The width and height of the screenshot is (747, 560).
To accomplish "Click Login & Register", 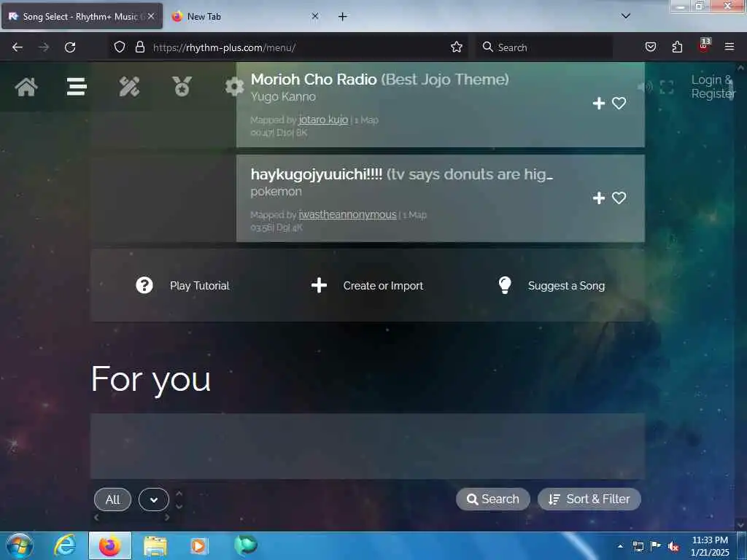I will click(x=713, y=87).
